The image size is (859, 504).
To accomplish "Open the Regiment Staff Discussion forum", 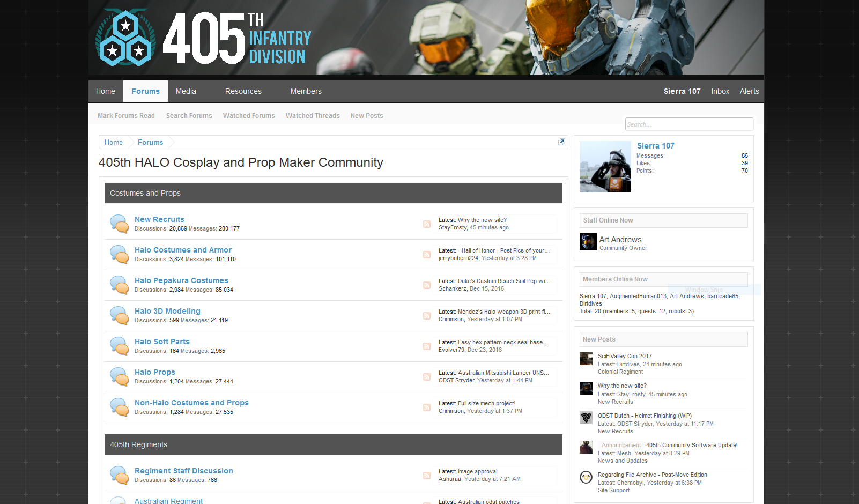I will click(184, 471).
